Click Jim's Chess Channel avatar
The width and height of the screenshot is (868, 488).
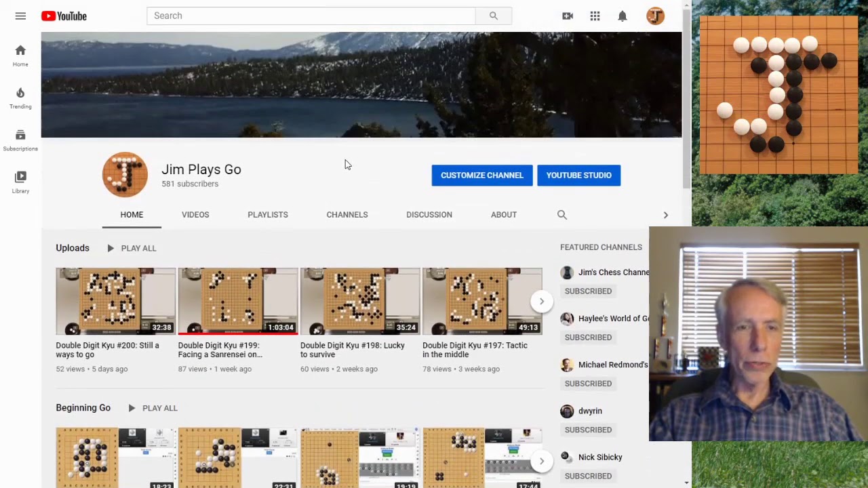(567, 272)
